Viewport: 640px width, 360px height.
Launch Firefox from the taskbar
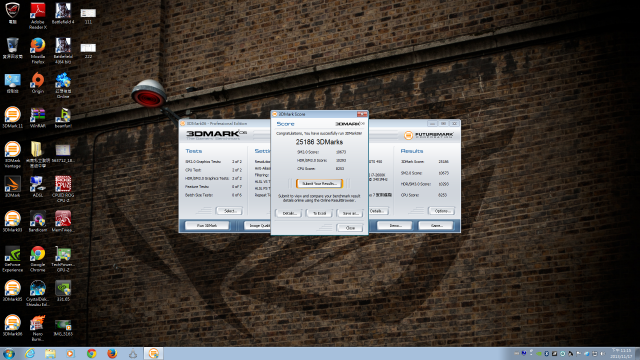(112, 353)
